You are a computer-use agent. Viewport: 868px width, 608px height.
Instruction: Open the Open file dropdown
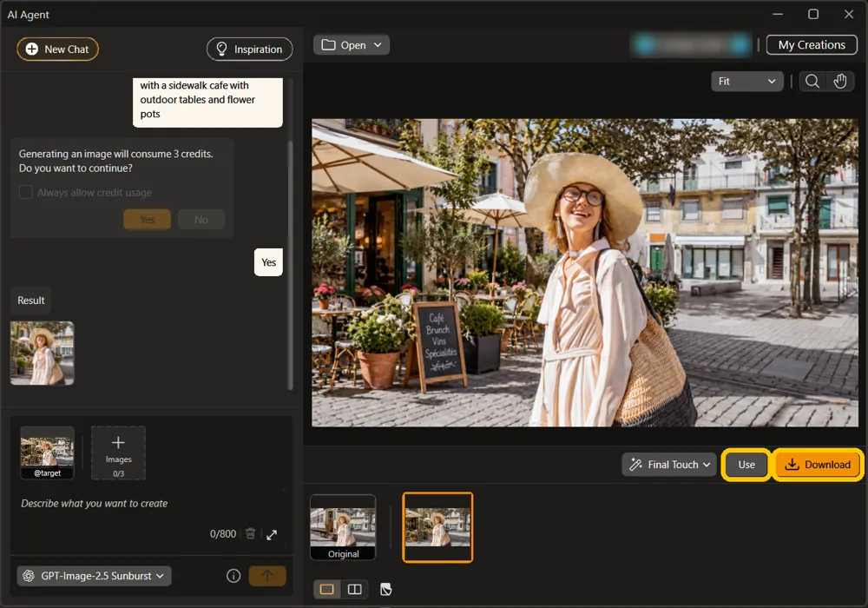point(351,45)
